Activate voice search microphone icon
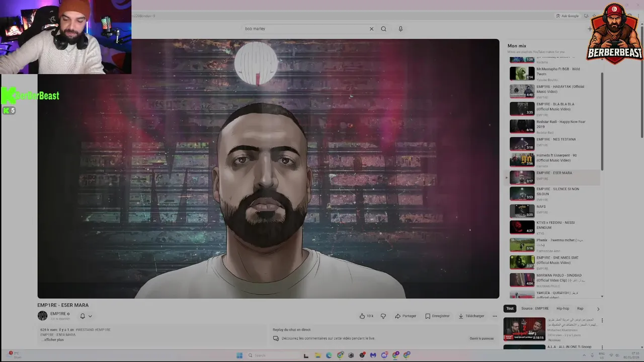This screenshot has width=644, height=362. [400, 29]
